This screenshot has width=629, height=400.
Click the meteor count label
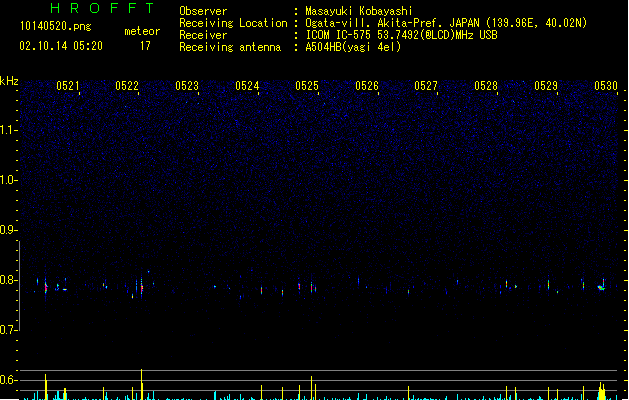click(142, 31)
